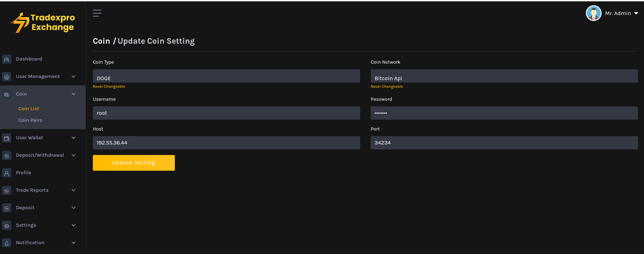
Task: Click the Dashboard speedometer icon
Action: [7, 59]
